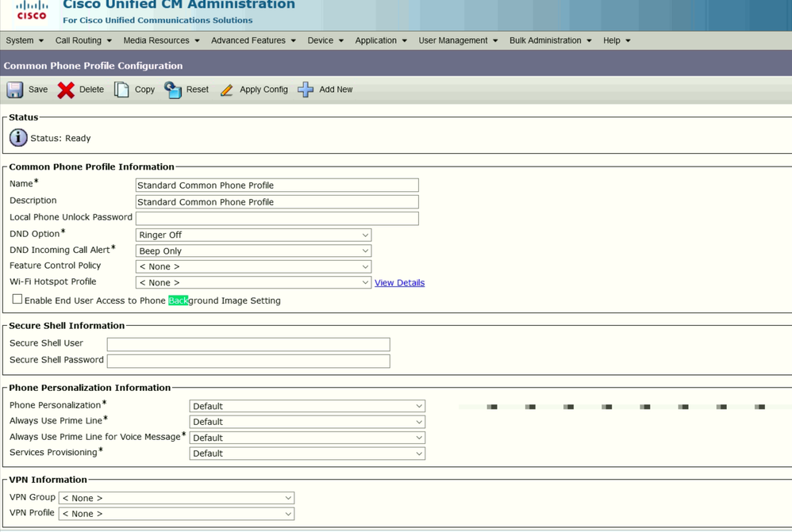
Task: Click the Apply Config pencil icon
Action: [x=226, y=90]
